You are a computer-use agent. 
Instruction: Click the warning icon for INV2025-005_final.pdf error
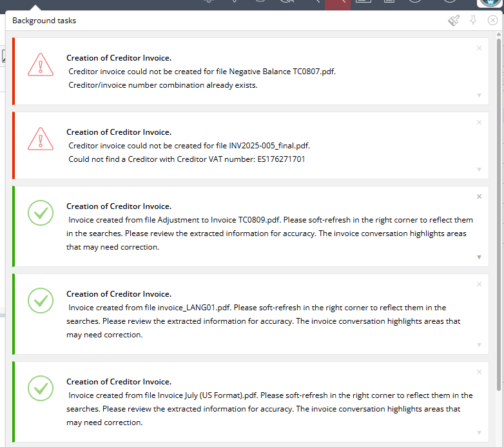pos(41,139)
